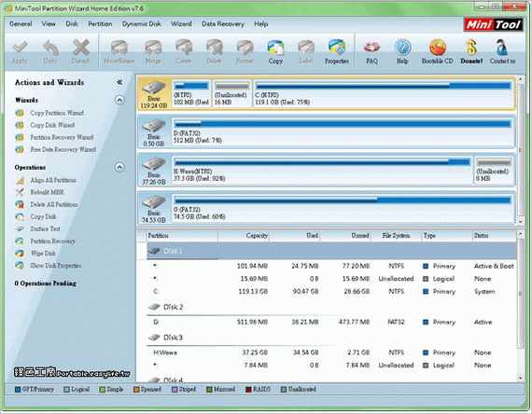532x414 pixels.
Task: Select the D: FAT32 512 MB partition bar
Action: 343,131
